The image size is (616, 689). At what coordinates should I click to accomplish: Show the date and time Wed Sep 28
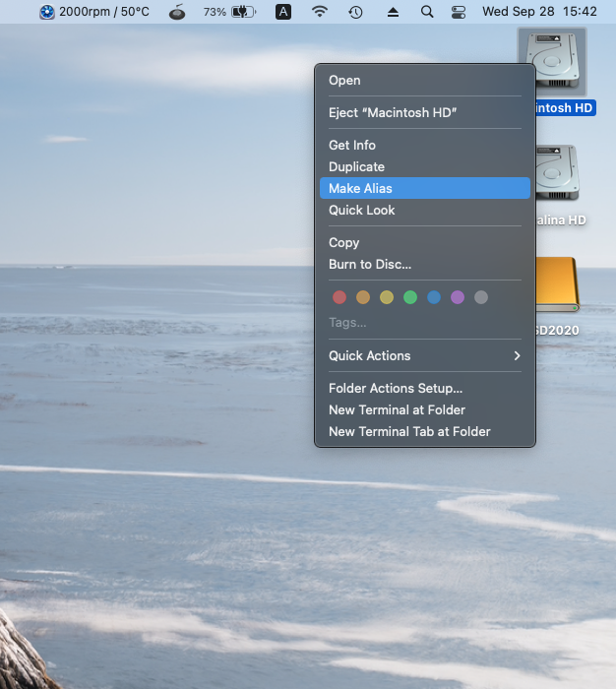[539, 12]
